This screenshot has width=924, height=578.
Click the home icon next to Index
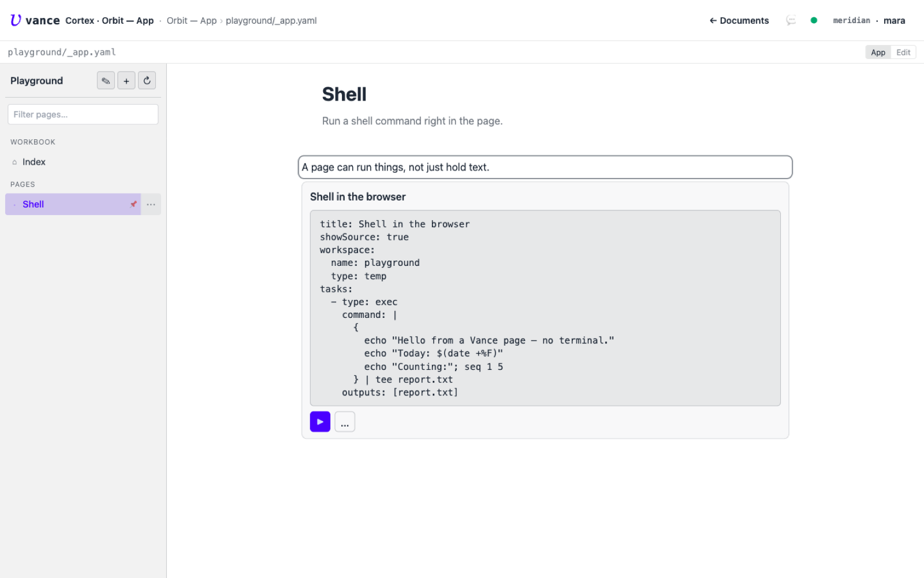pos(14,162)
